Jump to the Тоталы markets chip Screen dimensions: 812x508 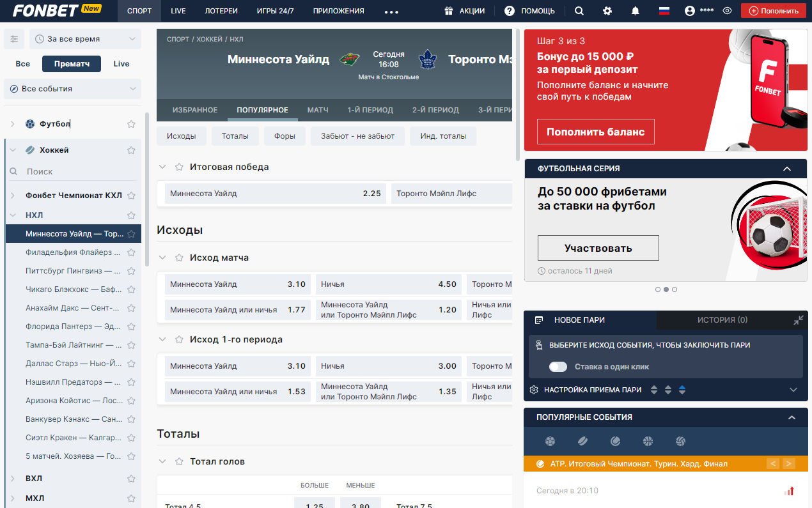click(x=235, y=135)
